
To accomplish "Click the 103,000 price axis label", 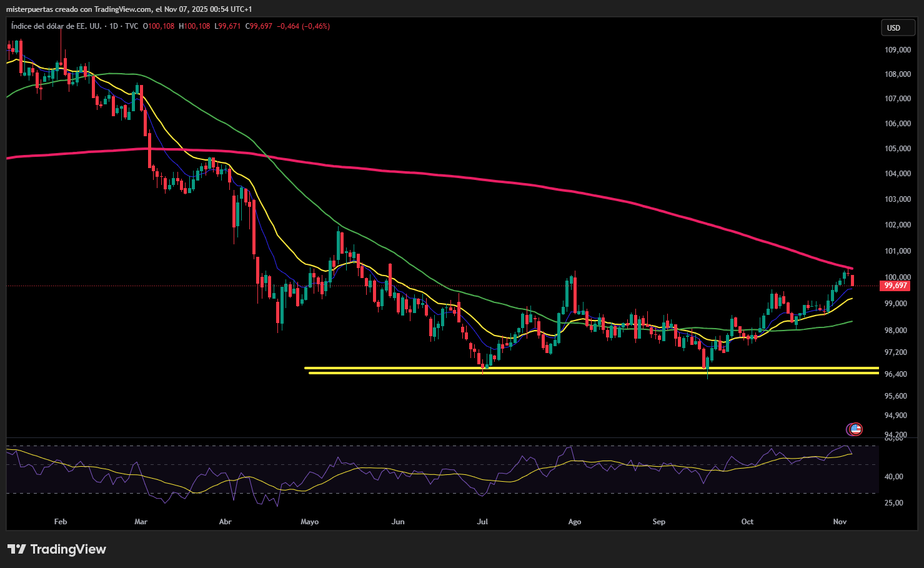I will (x=898, y=199).
